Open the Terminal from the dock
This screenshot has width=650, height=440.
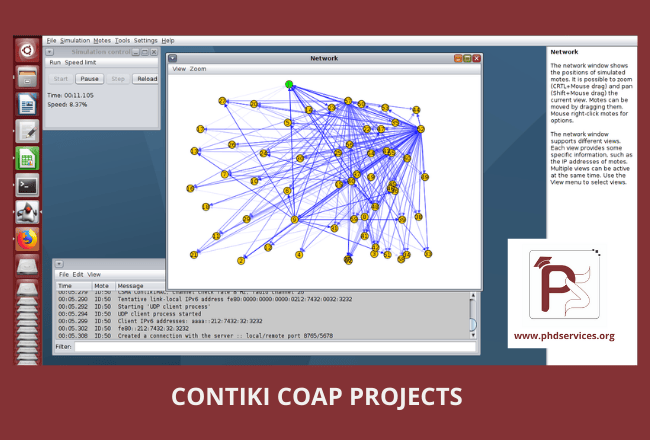point(27,185)
